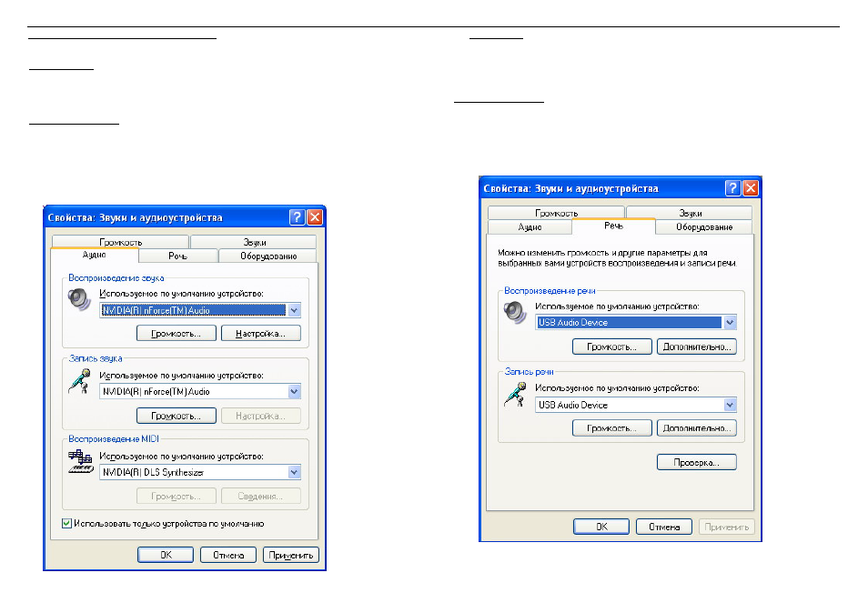Click the Проверка button
The width and height of the screenshot is (868, 613).
(696, 462)
